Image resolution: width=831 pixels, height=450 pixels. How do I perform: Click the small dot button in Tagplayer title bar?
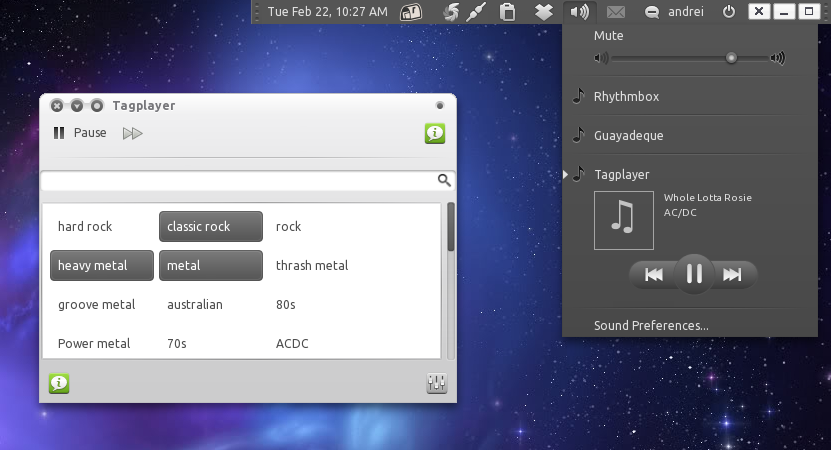439,105
